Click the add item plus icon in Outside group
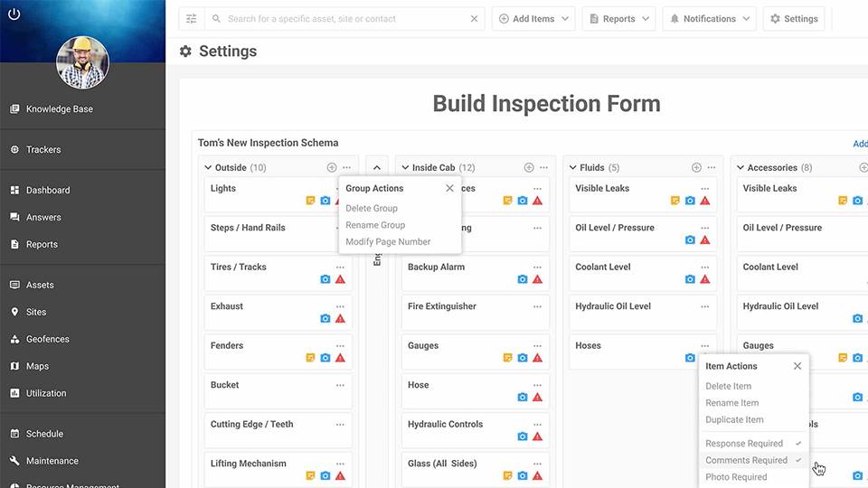The width and height of the screenshot is (868, 488). click(x=332, y=168)
